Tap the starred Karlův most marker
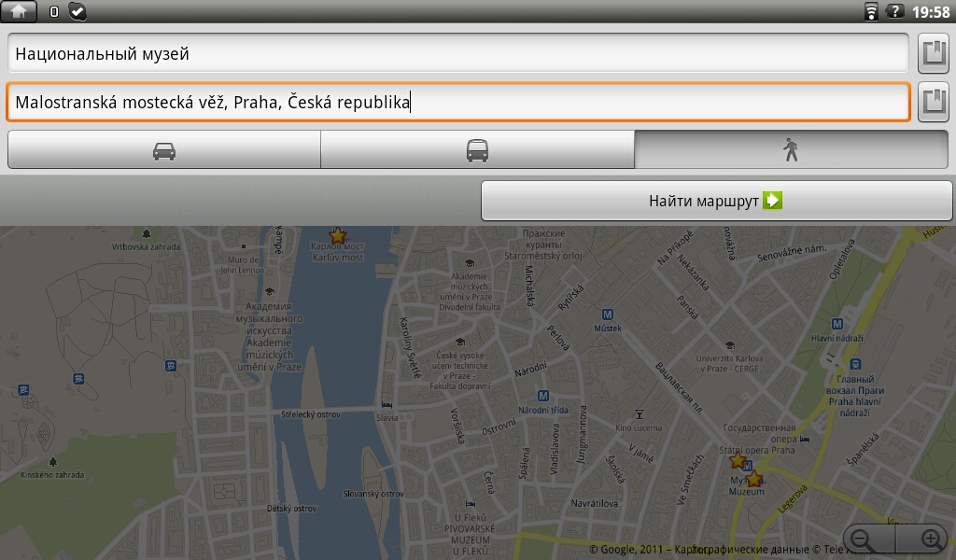Screen dimensions: 956x560 pyautogui.click(x=337, y=235)
